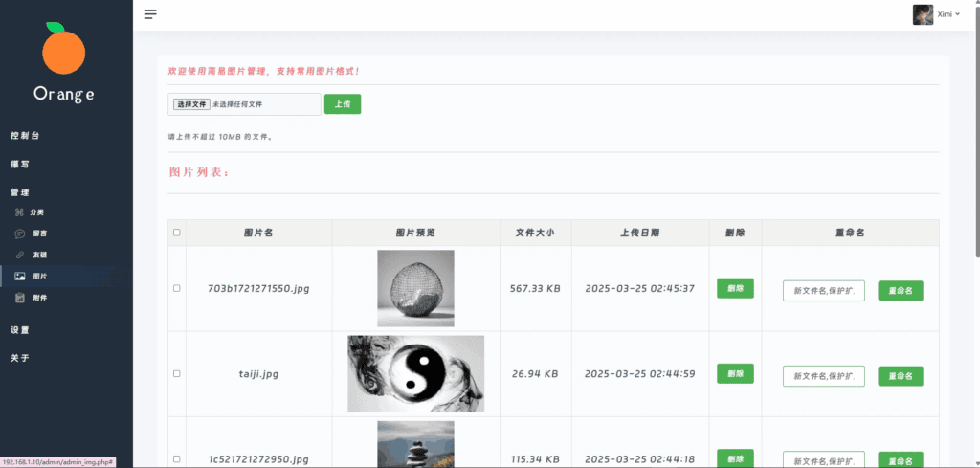The width and height of the screenshot is (980, 468).
Task: Check the box for 1c521721272950.jpg
Action: [177, 458]
